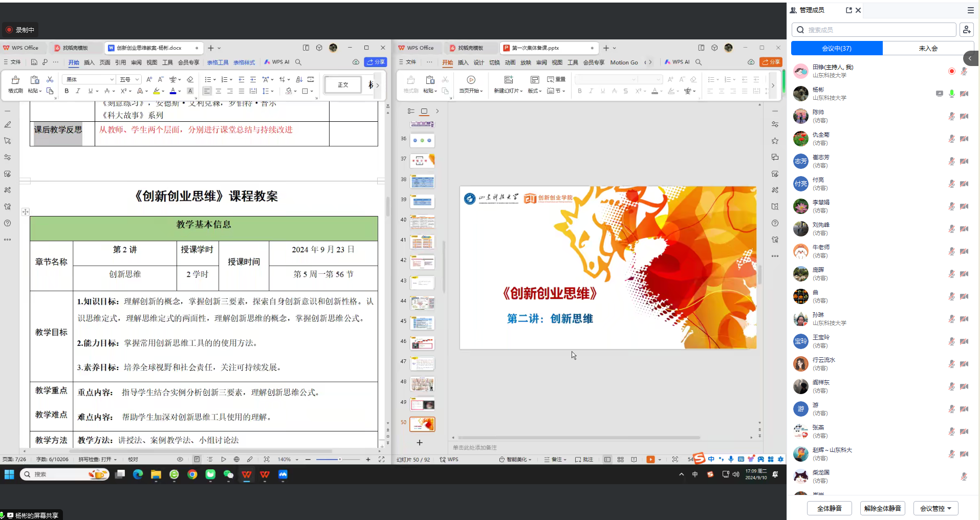Click the 解除全体静音 button
Viewport: 980px width, 520px height.
(x=882, y=508)
